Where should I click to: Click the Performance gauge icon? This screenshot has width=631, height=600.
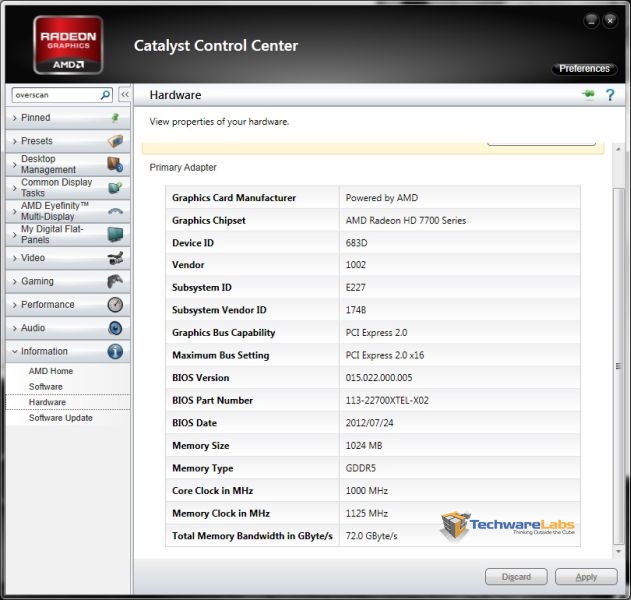(115, 305)
